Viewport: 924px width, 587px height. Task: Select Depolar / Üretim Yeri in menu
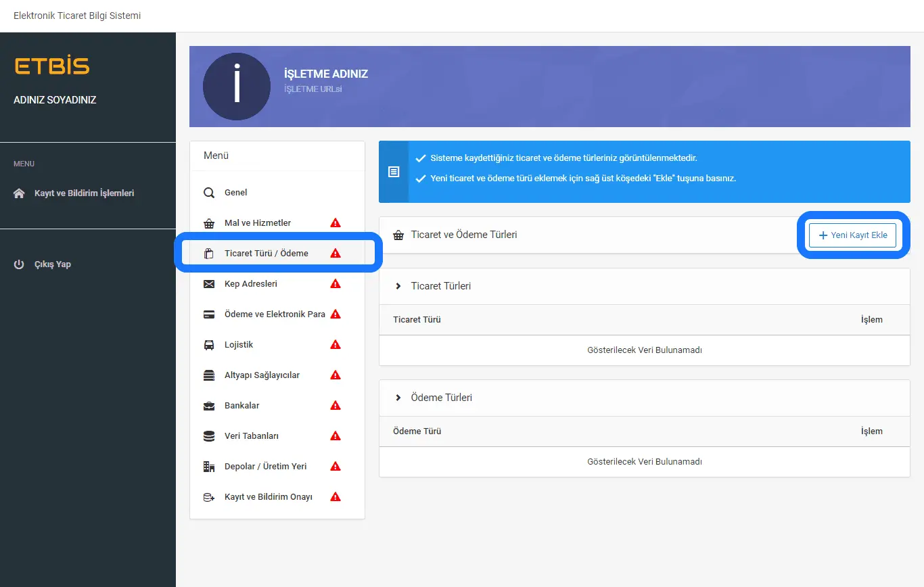[265, 467]
